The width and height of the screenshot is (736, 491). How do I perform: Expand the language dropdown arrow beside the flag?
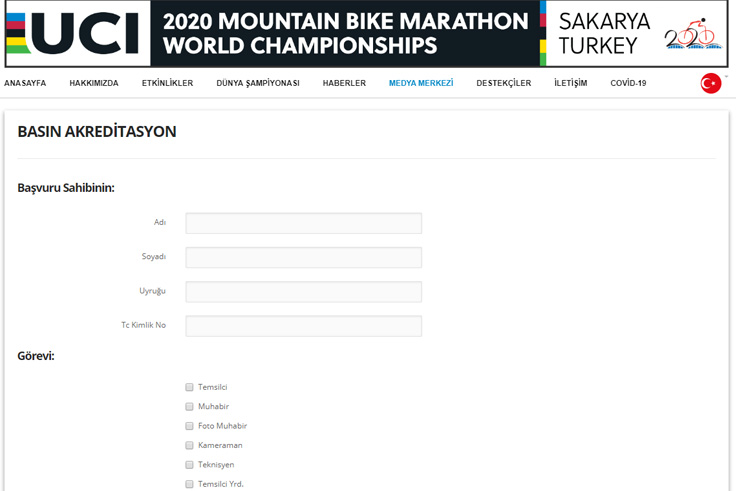point(726,76)
